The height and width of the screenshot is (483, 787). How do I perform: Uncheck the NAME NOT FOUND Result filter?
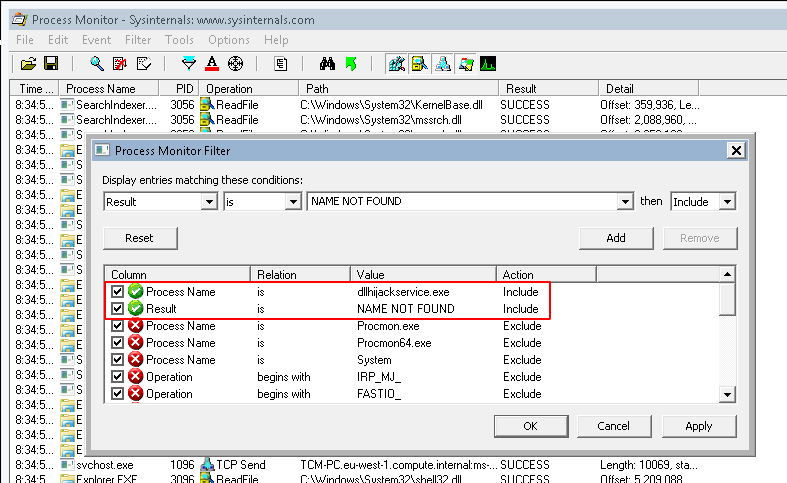tap(118, 309)
